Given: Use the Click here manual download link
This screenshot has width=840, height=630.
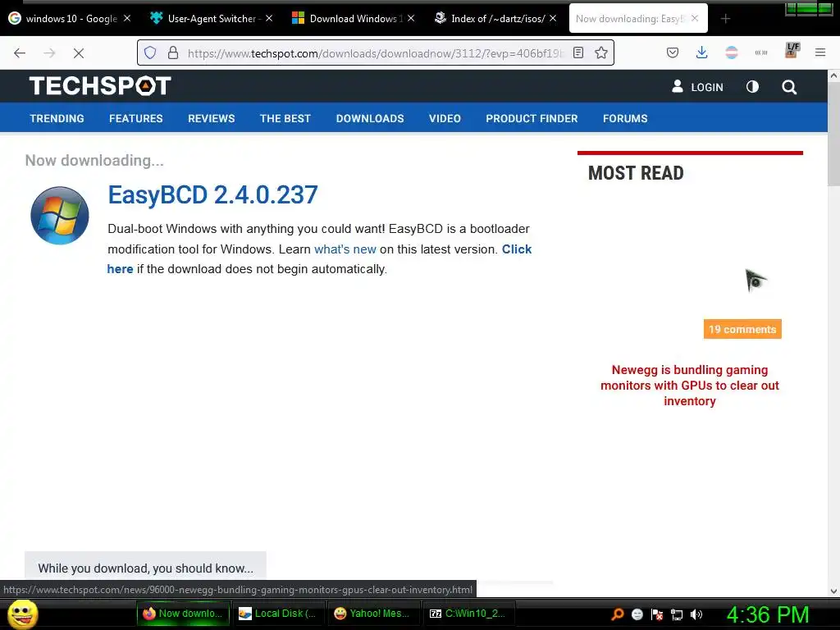Looking at the screenshot, I should [517, 249].
